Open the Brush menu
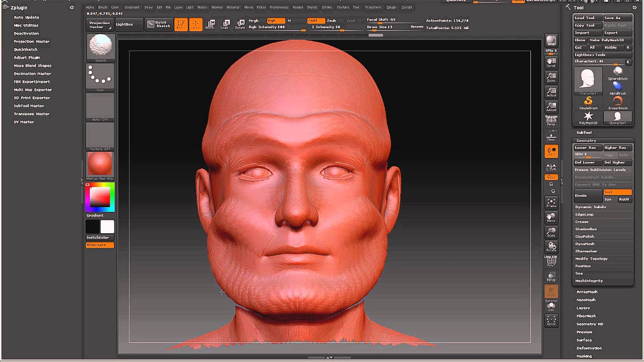Screen dimensions: 644x362 click(x=103, y=8)
